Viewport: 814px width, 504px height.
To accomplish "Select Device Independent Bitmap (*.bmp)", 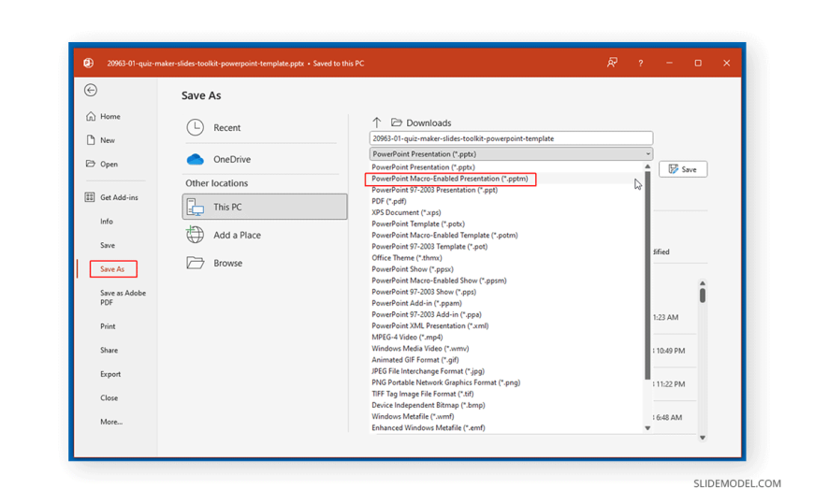I will click(429, 405).
